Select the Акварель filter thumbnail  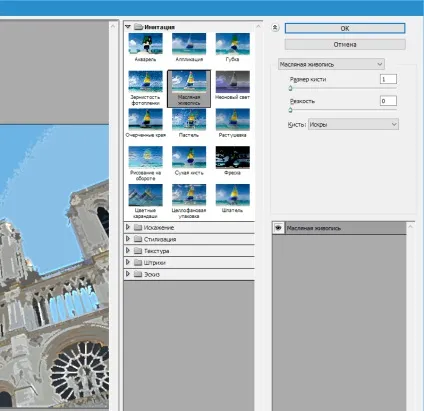(146, 44)
